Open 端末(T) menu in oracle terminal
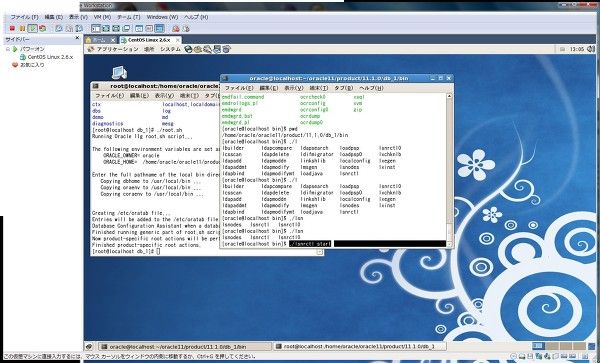 tap(318, 88)
